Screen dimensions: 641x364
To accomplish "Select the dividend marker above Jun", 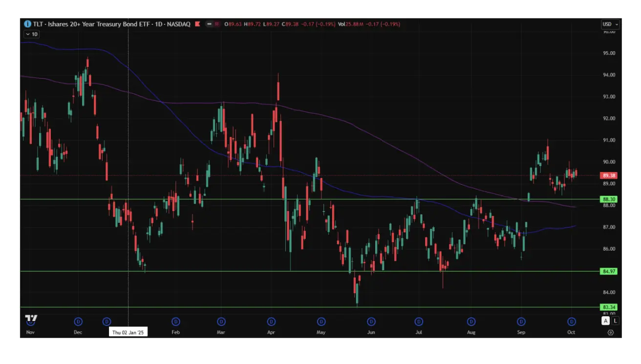I will point(371,321).
